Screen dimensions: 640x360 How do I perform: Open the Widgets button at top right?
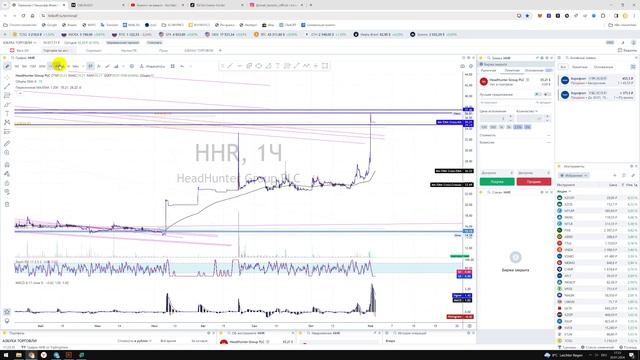[628, 50]
